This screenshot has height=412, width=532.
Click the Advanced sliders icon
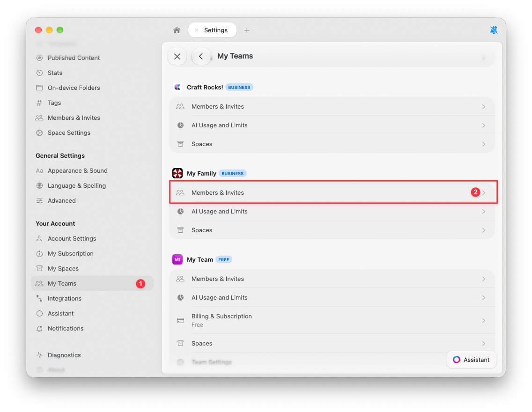39,200
